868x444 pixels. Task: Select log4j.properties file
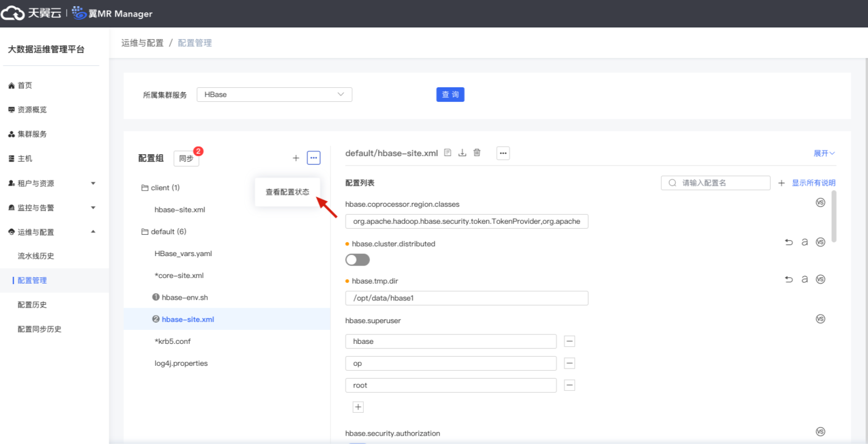tap(181, 363)
